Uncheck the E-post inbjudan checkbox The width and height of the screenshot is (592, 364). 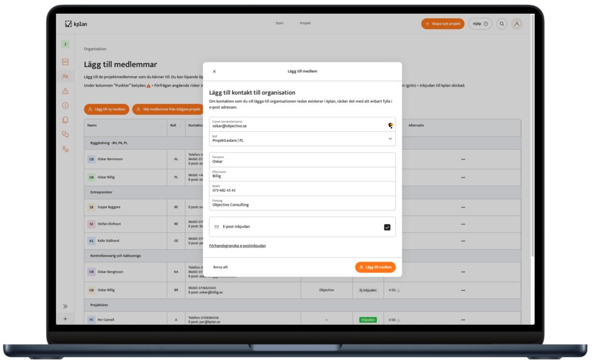point(387,227)
